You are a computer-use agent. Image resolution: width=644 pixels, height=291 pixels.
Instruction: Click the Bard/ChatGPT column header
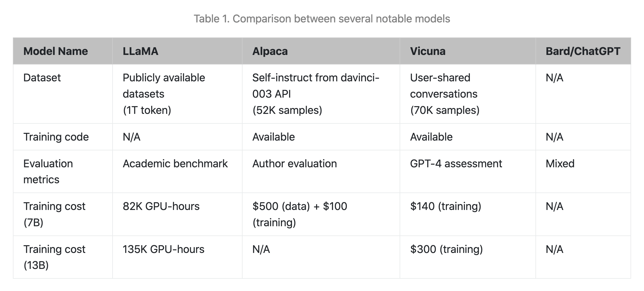click(x=583, y=51)
